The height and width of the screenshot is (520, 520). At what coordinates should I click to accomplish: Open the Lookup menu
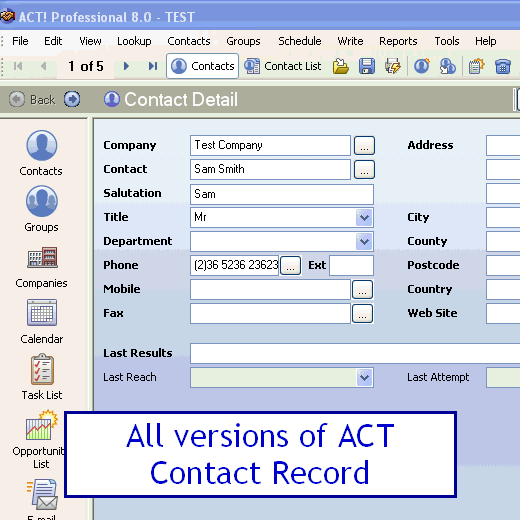click(134, 41)
